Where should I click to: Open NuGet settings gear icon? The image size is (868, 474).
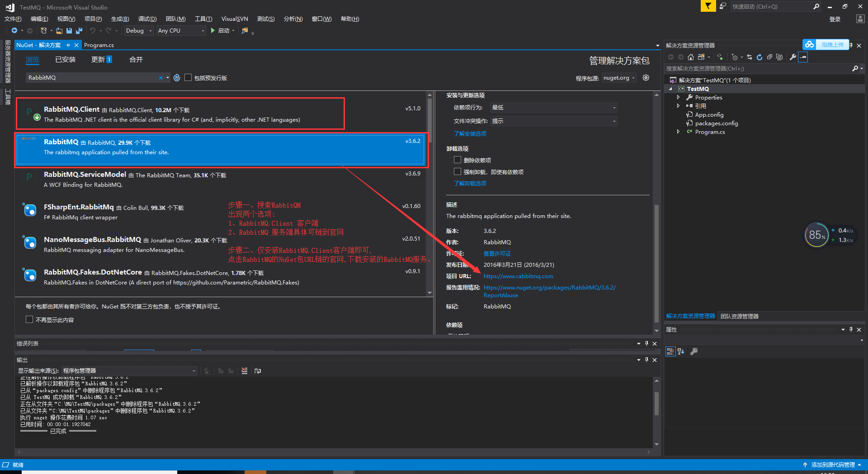(646, 78)
